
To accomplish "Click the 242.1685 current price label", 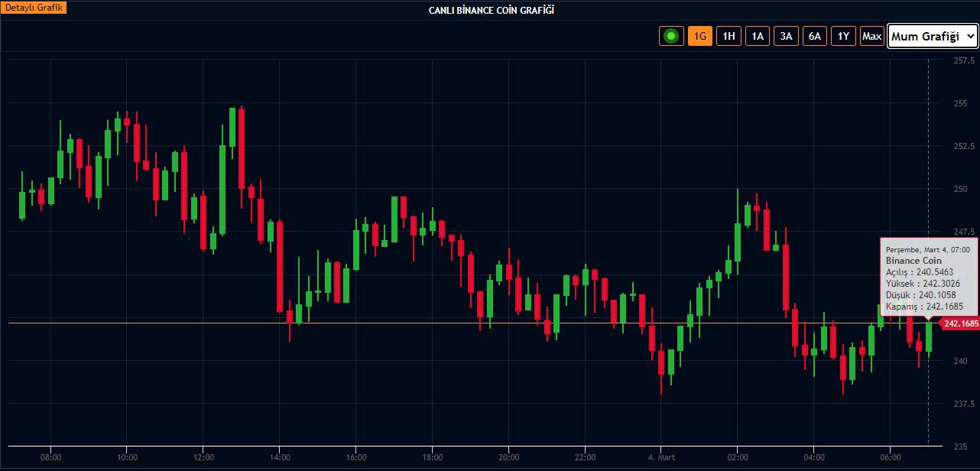I will point(959,323).
